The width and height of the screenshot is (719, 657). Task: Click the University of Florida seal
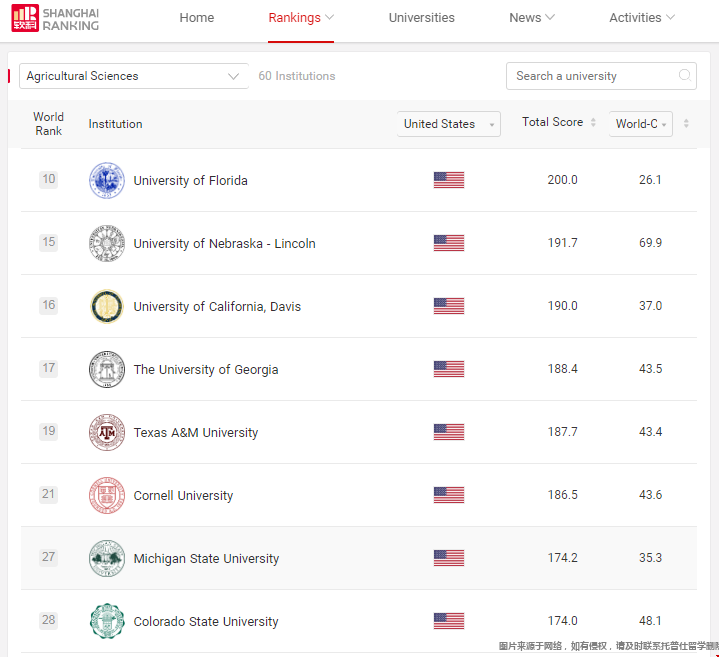pos(107,180)
